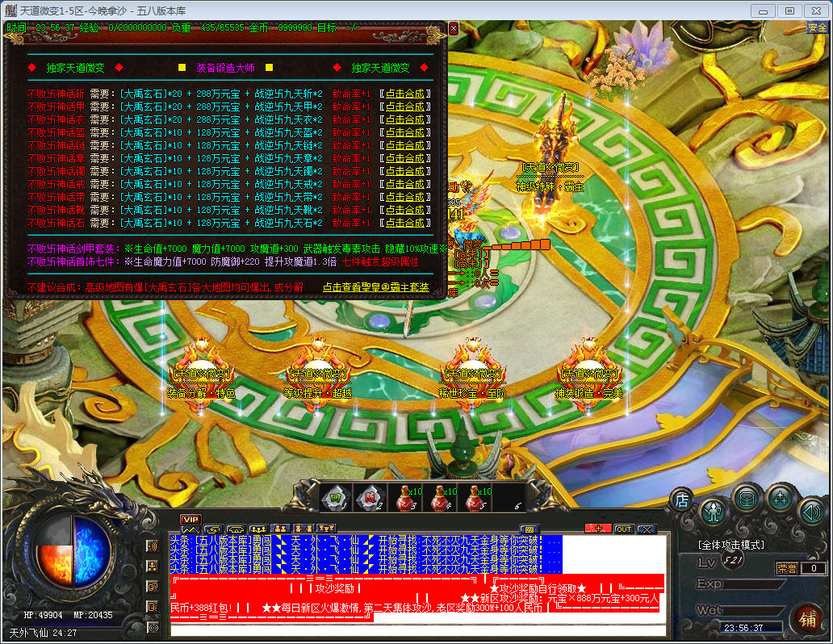Talk to the 稀世珍宝·至阶 NPC
The image size is (833, 644).
click(472, 377)
